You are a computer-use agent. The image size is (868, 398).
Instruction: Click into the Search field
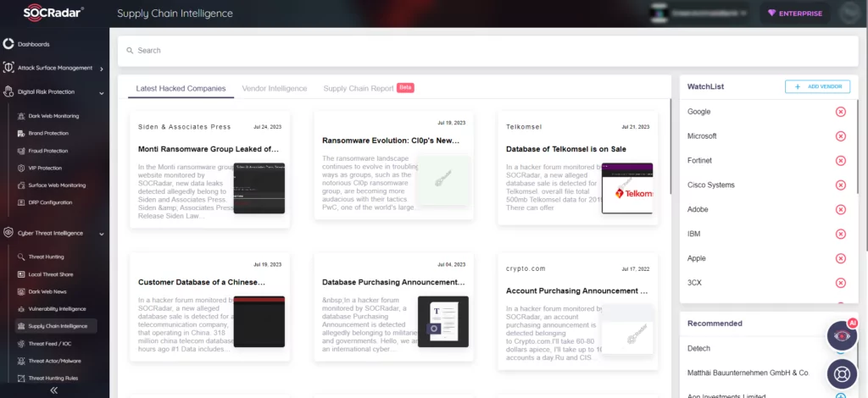pyautogui.click(x=487, y=50)
